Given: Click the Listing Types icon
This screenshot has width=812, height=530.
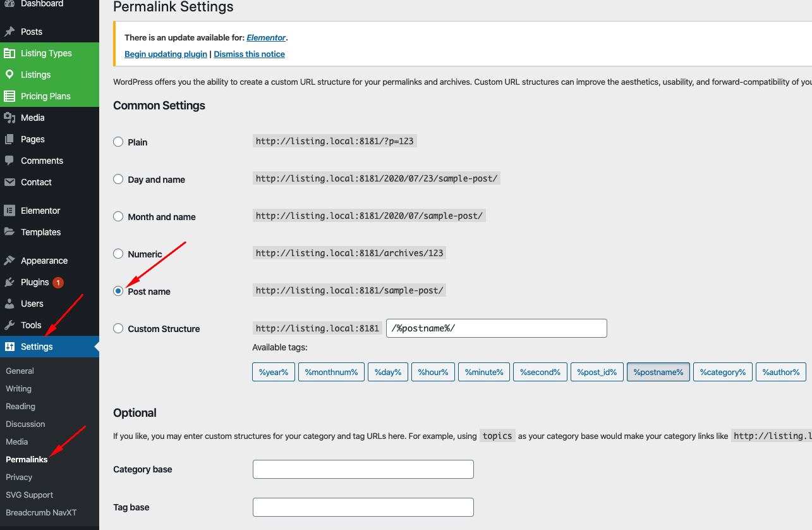Looking at the screenshot, I should (x=9, y=53).
